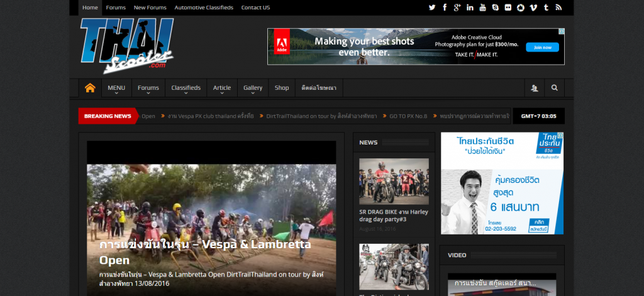Image resolution: width=644 pixels, height=296 pixels.
Task: Click the AdChoices icon on insurance ad
Action: pos(560,135)
